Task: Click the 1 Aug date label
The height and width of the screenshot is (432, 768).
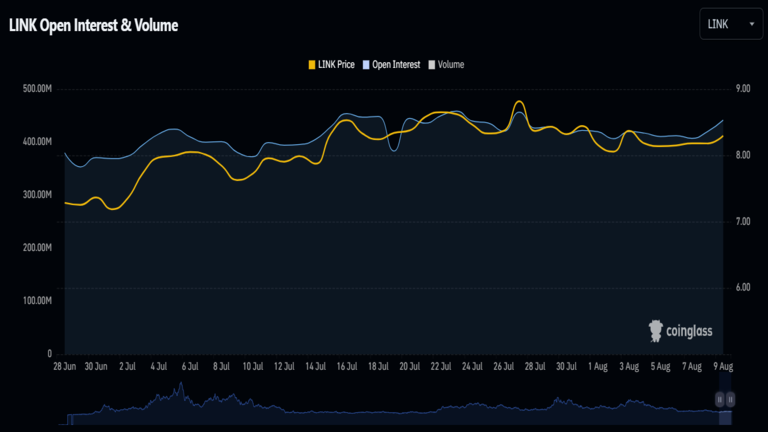Action: [x=598, y=366]
